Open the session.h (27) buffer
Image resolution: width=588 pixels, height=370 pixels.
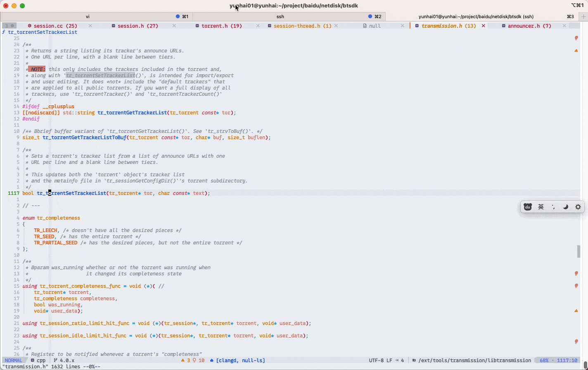tap(138, 26)
